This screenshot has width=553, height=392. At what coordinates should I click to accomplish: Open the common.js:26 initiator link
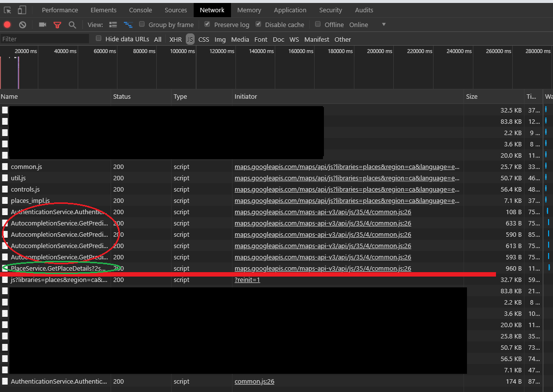point(254,381)
